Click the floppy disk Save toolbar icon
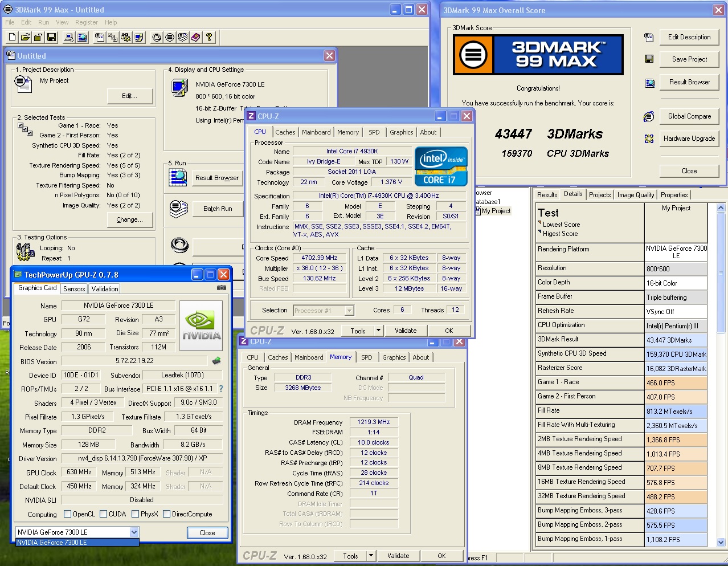The image size is (728, 566). point(51,37)
